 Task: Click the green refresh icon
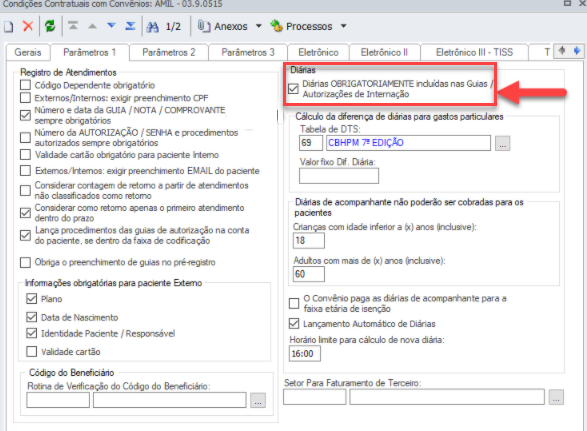coord(50,26)
